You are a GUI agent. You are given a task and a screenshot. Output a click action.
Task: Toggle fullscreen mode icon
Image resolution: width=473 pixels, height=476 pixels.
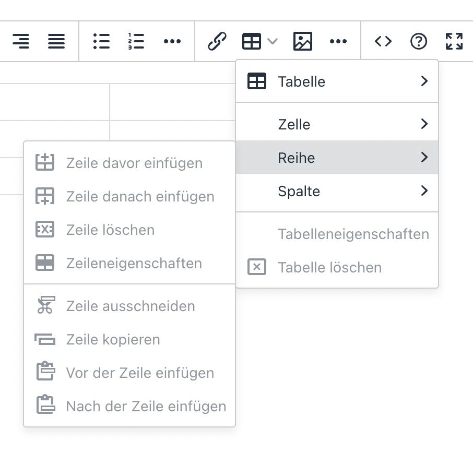click(454, 41)
